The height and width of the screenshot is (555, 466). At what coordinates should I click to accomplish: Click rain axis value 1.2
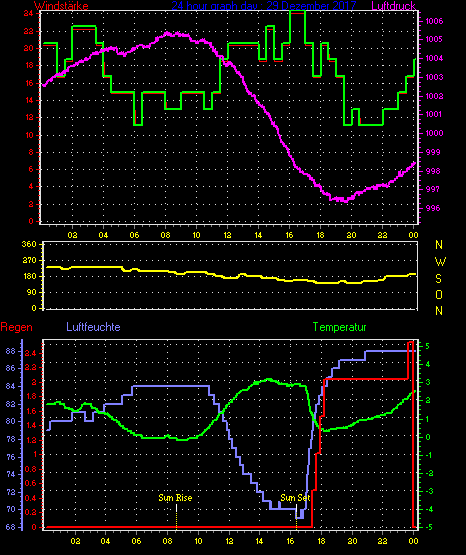(31, 440)
